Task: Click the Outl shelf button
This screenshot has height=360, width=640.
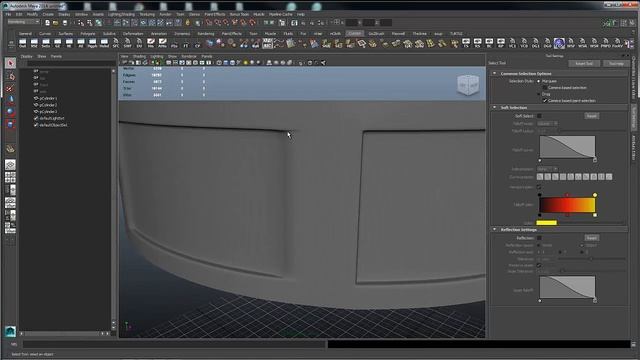Action: (22, 43)
